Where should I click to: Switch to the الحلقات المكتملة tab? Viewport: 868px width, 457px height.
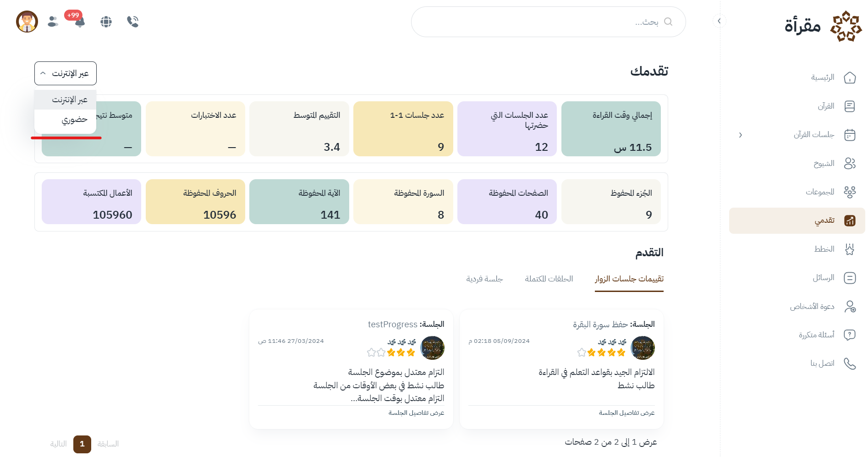[549, 279]
